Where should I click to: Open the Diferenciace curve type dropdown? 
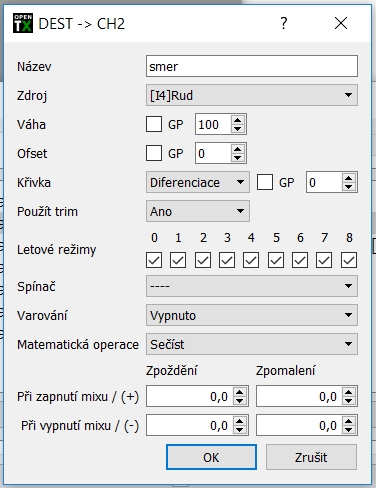pyautogui.click(x=198, y=182)
